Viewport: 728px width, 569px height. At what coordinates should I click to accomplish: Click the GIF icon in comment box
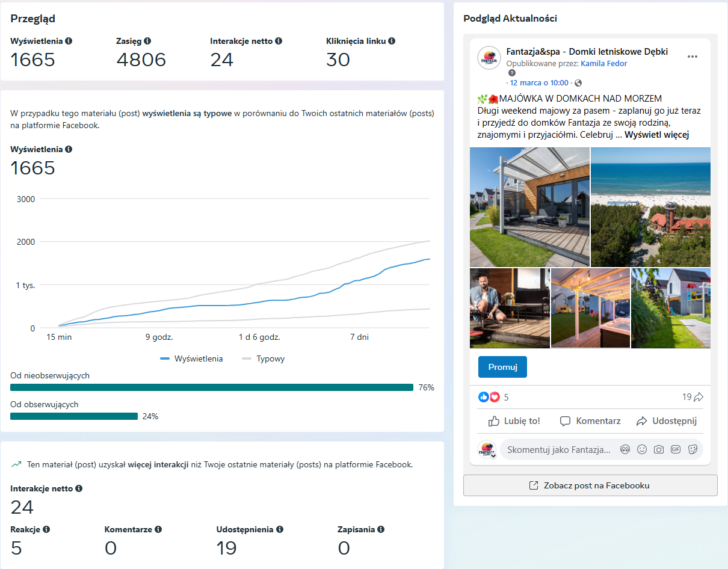(676, 449)
